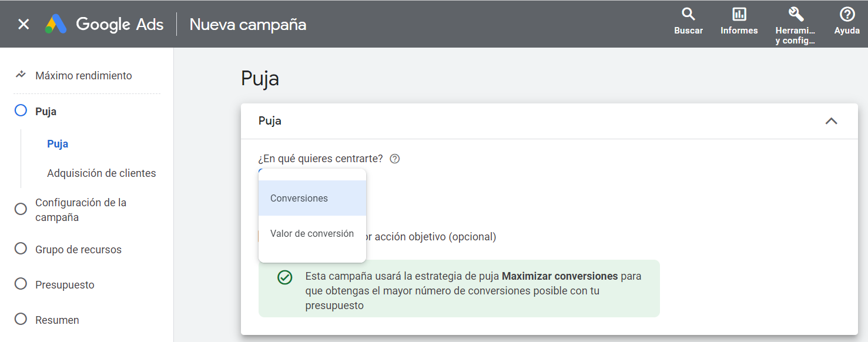Viewport: 868px width, 342px height.
Task: Click the Puja page heading
Action: click(260, 78)
